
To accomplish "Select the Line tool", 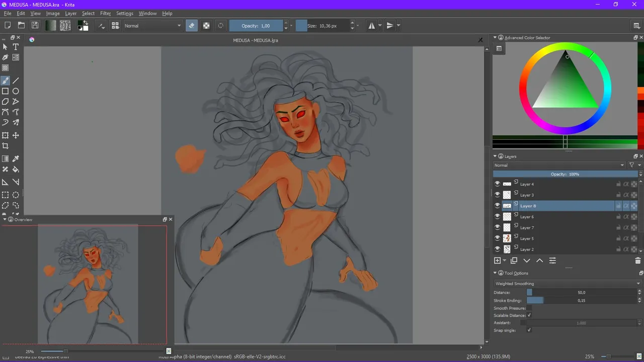I will coord(16,80).
